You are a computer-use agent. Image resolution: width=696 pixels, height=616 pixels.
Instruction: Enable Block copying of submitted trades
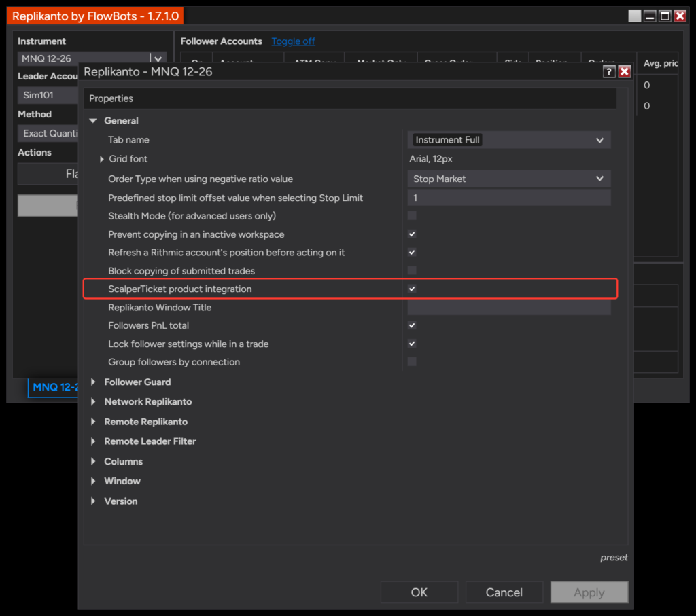point(412,270)
